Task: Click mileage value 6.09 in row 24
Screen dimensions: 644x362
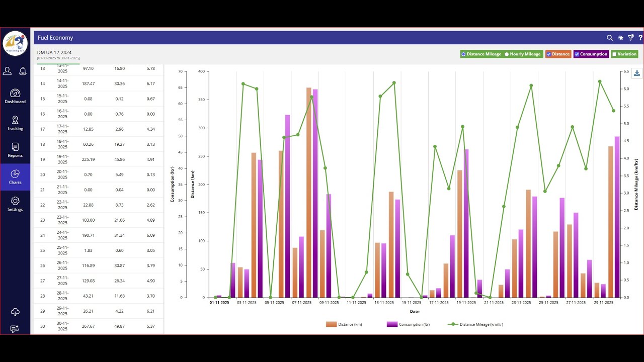Action: (x=150, y=235)
